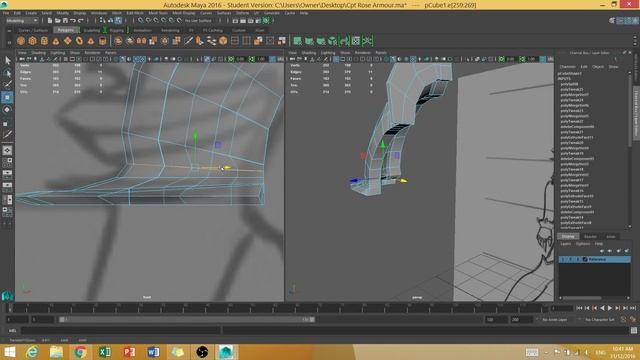The width and height of the screenshot is (640, 360).
Task: Toggle isolate select in front panel
Action: click(x=207, y=59)
